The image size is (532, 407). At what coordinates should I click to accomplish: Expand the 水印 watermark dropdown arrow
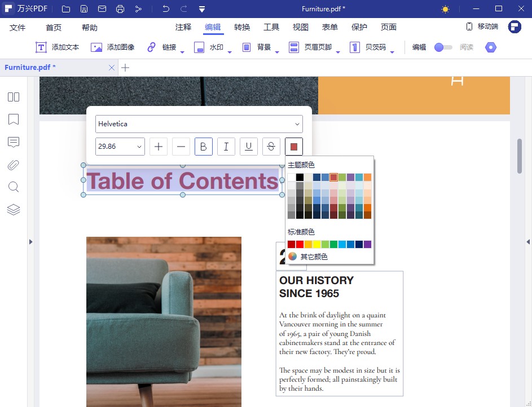click(x=230, y=52)
